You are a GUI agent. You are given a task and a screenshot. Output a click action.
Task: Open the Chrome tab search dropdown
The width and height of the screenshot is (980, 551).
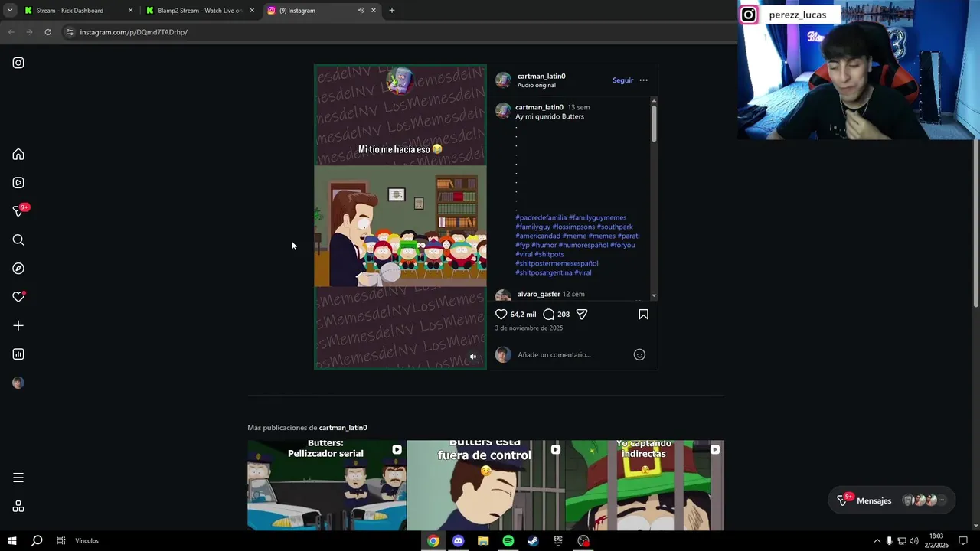(x=10, y=11)
